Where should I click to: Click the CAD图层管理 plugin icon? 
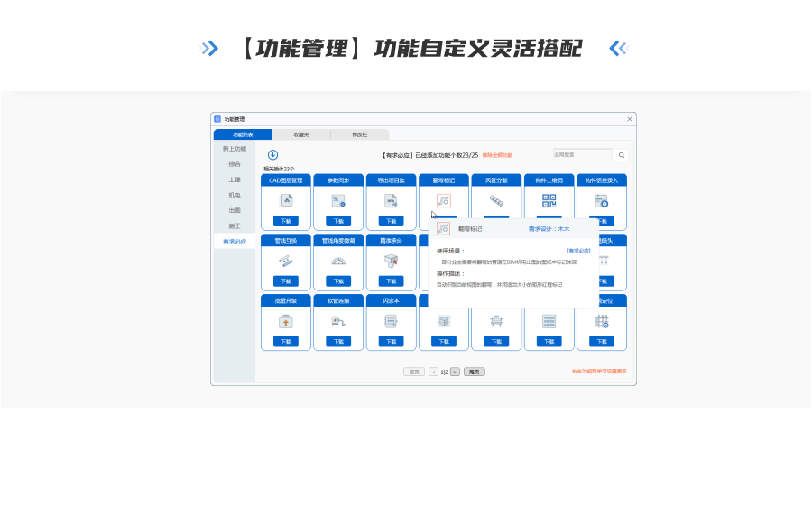click(x=286, y=201)
